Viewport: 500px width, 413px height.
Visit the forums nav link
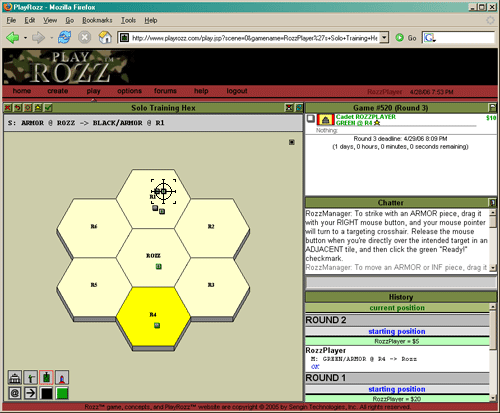(165, 91)
